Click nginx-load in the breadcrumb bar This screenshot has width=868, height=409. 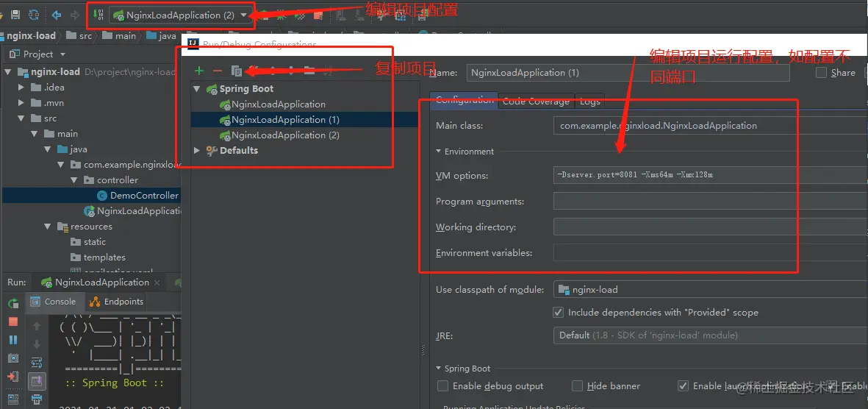[31, 36]
